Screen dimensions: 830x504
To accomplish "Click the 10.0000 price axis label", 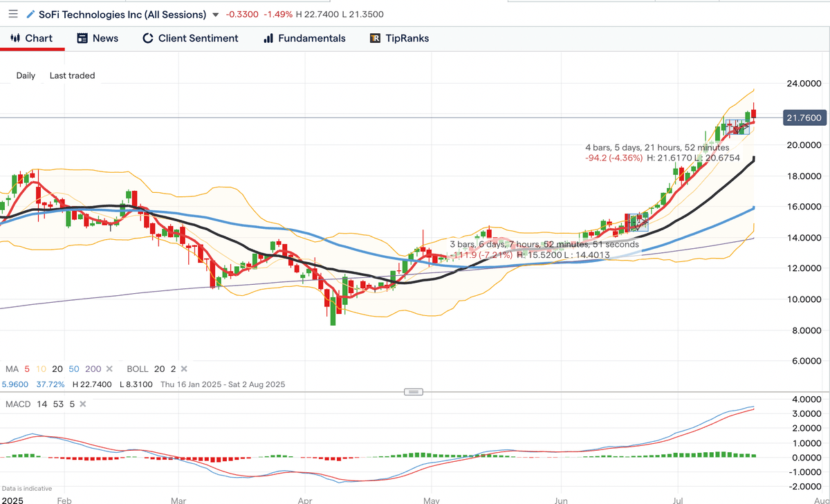I will coord(804,299).
